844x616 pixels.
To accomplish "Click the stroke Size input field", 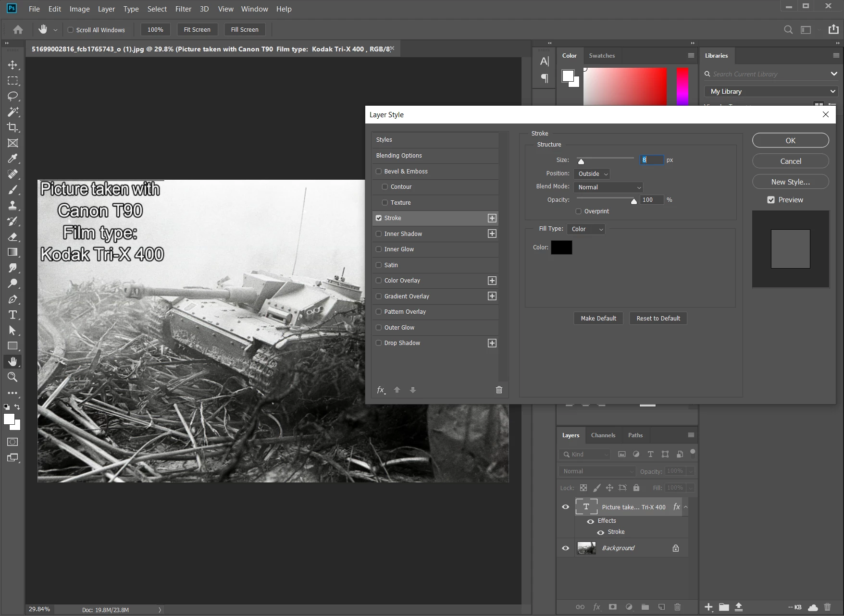I will [652, 160].
